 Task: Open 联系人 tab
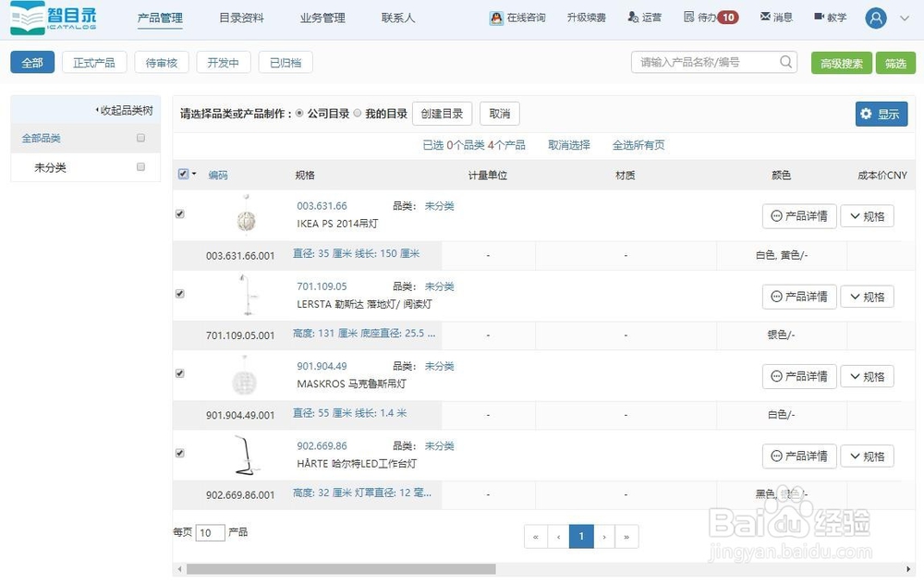tap(397, 18)
